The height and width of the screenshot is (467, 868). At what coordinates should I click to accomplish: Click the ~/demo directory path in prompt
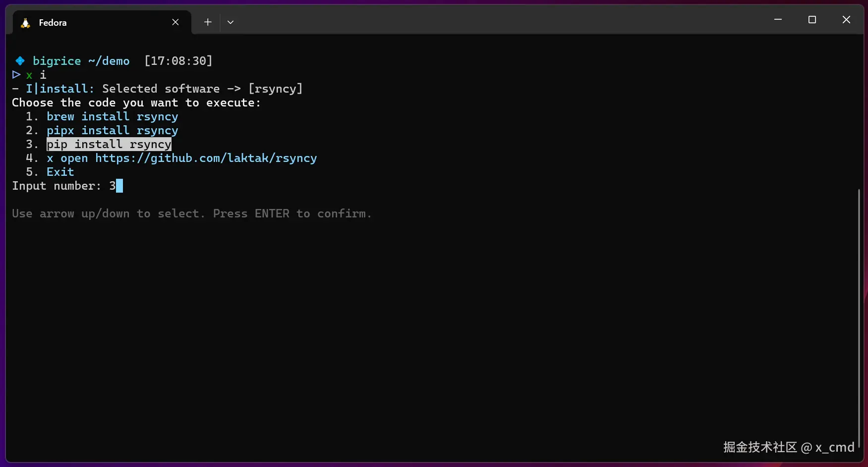(x=109, y=61)
